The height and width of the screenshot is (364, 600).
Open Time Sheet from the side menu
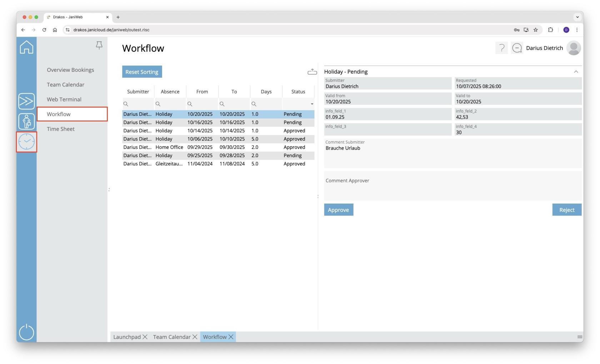[61, 129]
